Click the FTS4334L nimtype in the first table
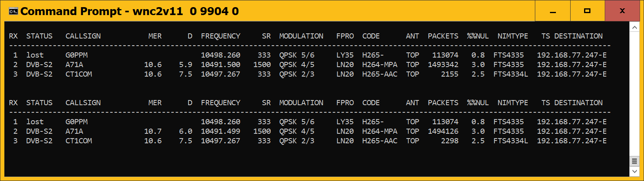This screenshot has height=181, width=644. (511, 74)
